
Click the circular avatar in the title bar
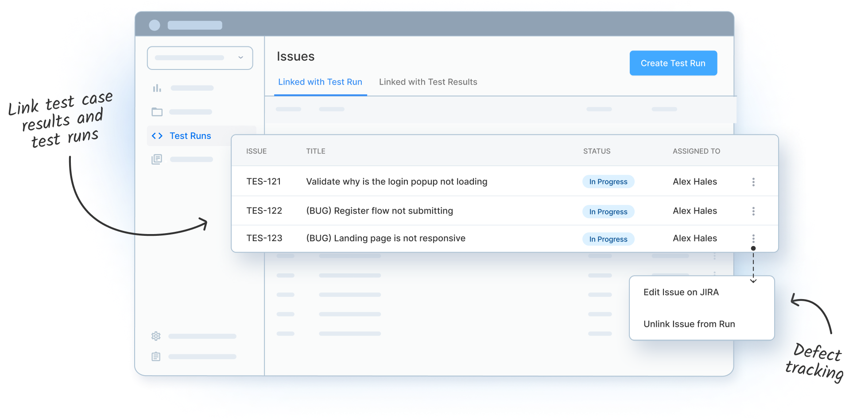(155, 25)
